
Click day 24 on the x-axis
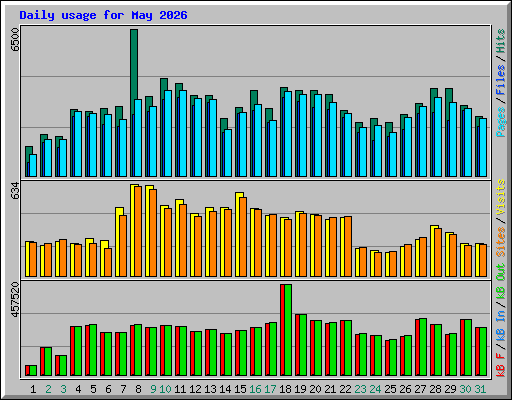(x=375, y=389)
